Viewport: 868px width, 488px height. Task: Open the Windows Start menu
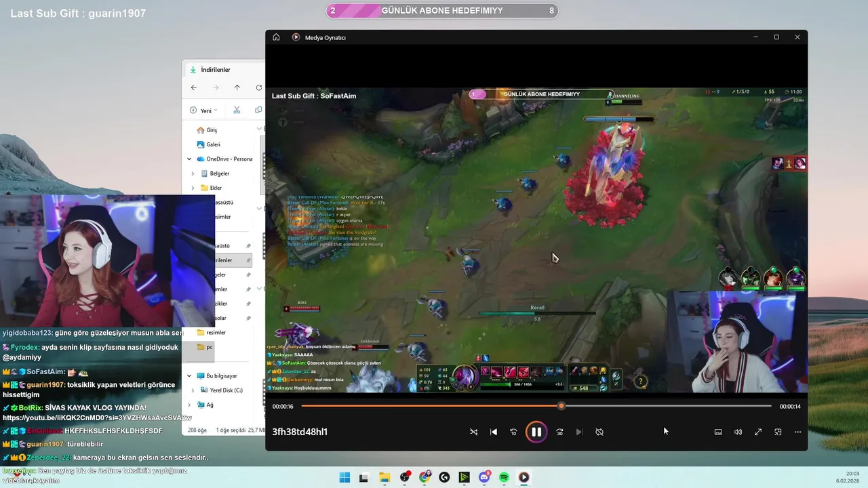(344, 477)
